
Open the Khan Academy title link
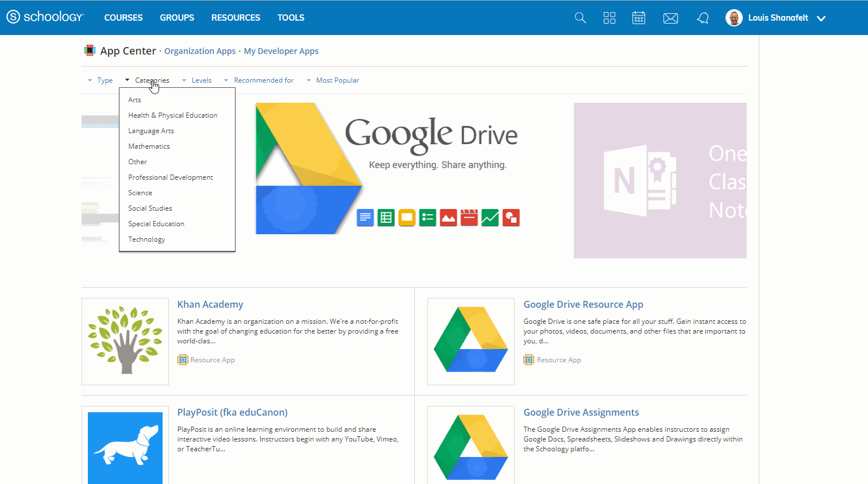(x=210, y=304)
